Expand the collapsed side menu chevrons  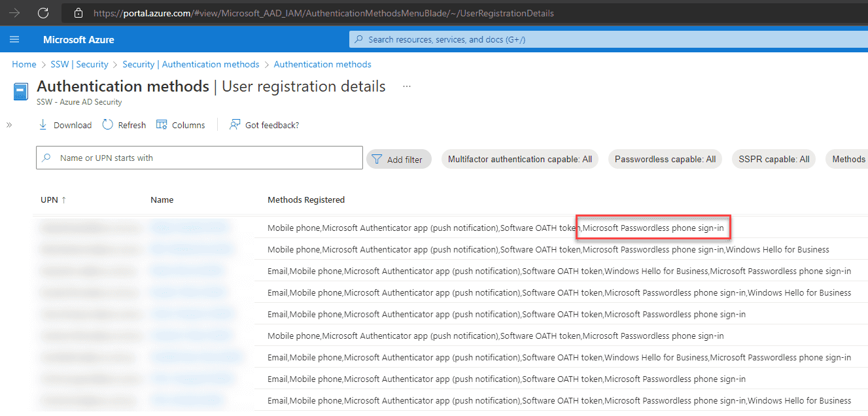tap(9, 125)
